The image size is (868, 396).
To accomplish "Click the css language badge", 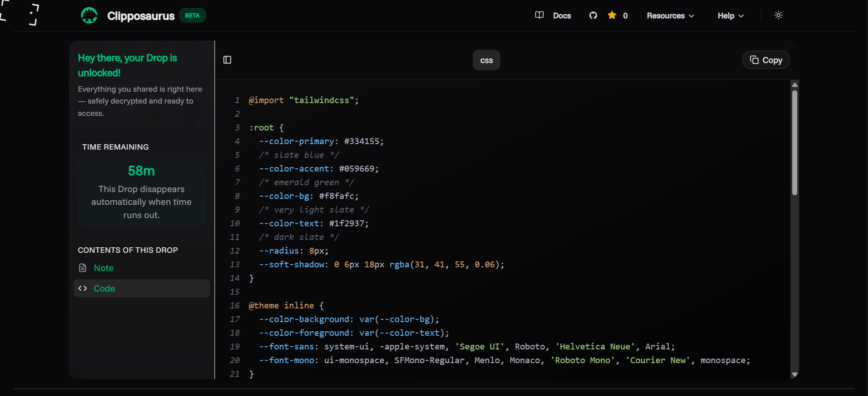I will pos(486,60).
